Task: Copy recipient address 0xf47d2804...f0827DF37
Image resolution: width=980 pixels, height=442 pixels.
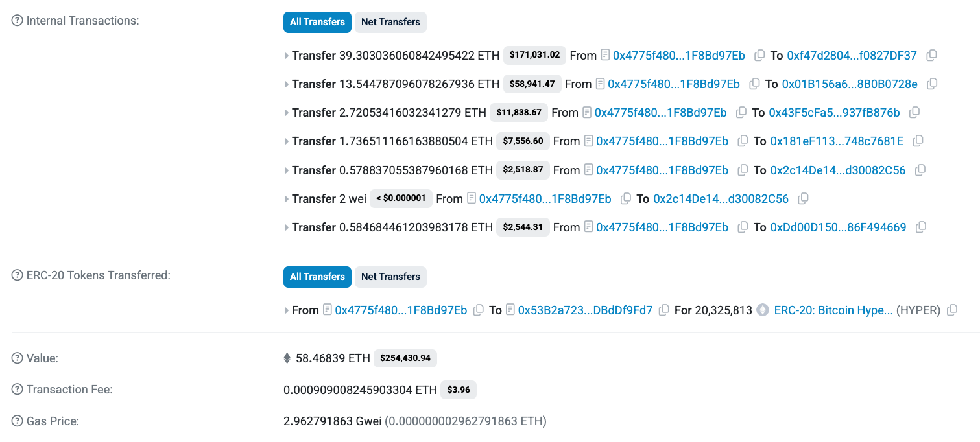Action: click(x=931, y=56)
